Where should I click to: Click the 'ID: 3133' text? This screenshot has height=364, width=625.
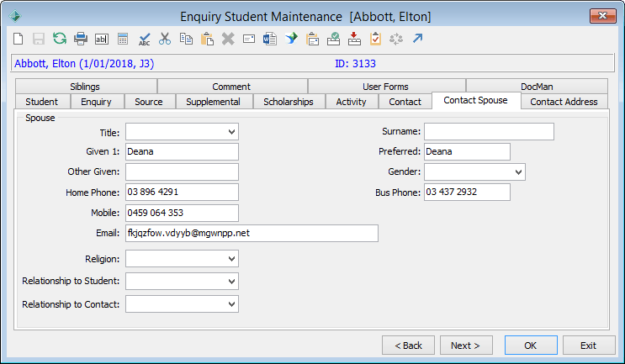[x=355, y=64]
